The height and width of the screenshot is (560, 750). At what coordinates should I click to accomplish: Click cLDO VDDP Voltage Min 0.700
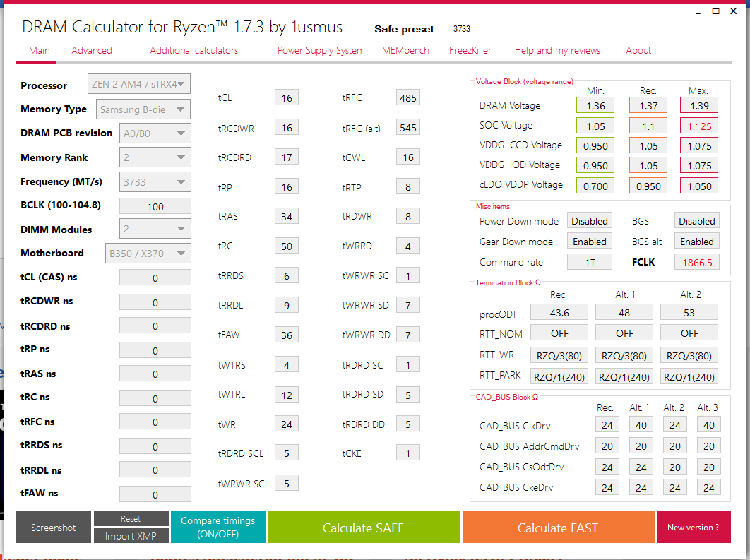click(595, 186)
